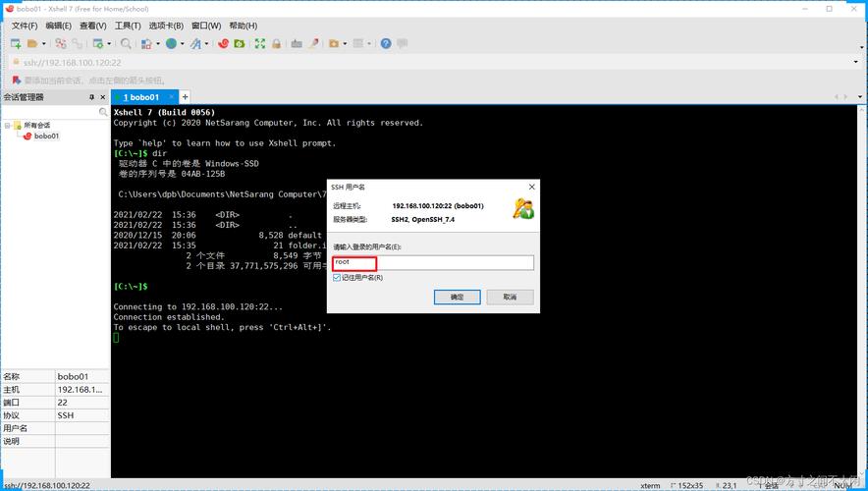Image resolution: width=868 pixels, height=491 pixels.
Task: Click the keyboard key-mapping icon
Action: 297,43
